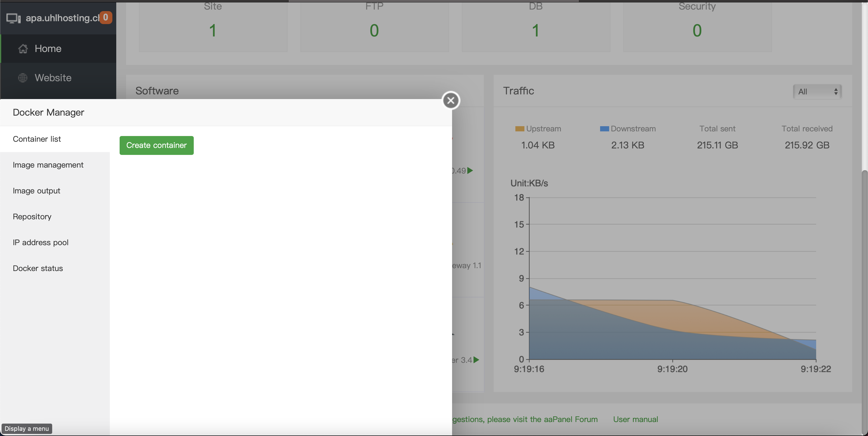
Task: Click the Website globe icon
Action: [22, 78]
